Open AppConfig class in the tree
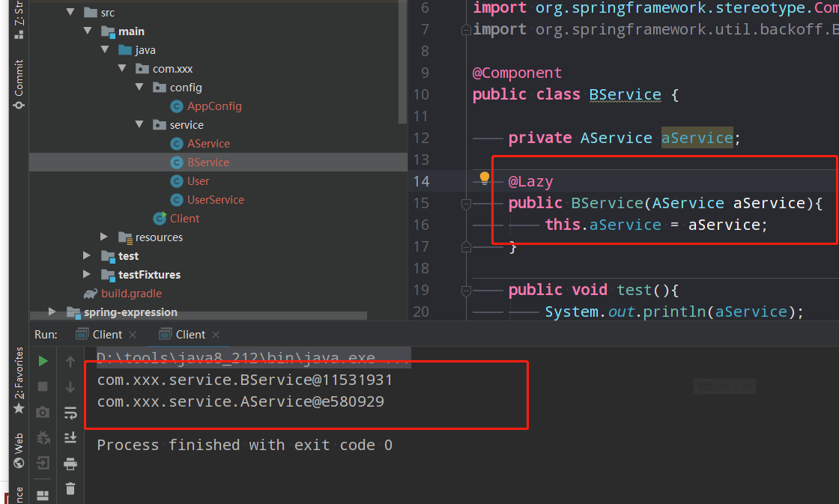The width and height of the screenshot is (839, 504). [x=214, y=106]
